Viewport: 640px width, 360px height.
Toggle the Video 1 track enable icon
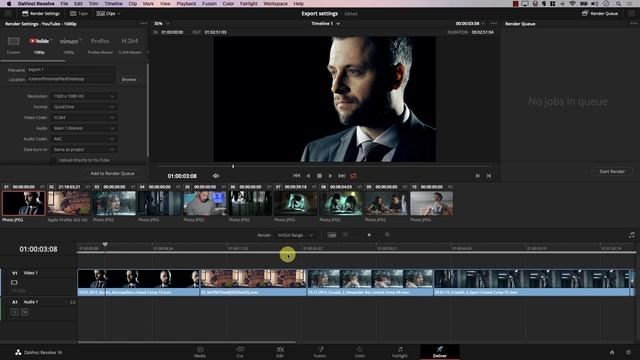(x=14, y=282)
